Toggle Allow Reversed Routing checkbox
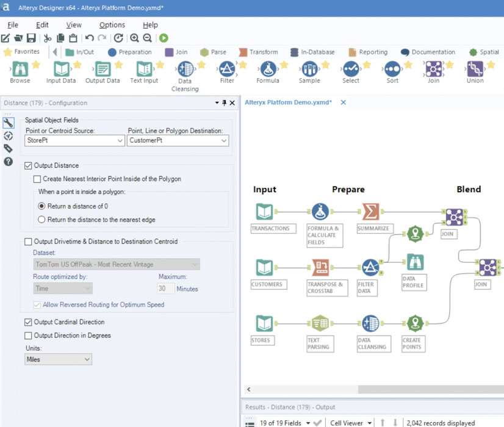This screenshot has width=504, height=427. 37,304
